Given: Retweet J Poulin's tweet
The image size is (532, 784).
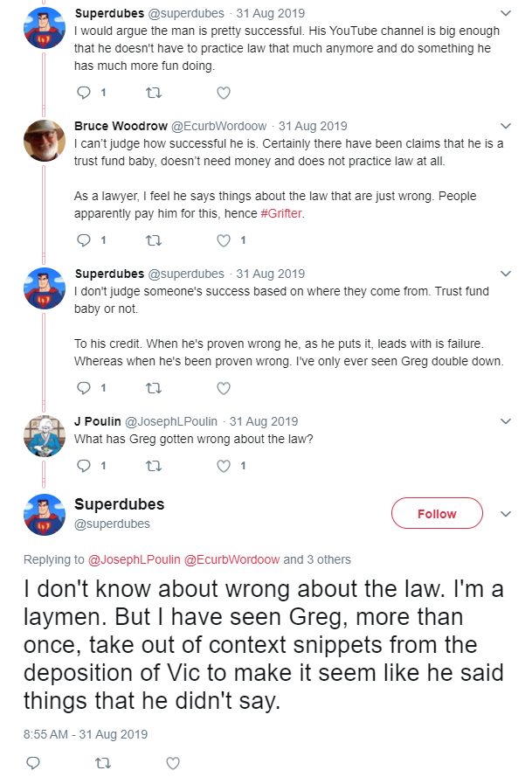Looking at the screenshot, I should tap(154, 466).
